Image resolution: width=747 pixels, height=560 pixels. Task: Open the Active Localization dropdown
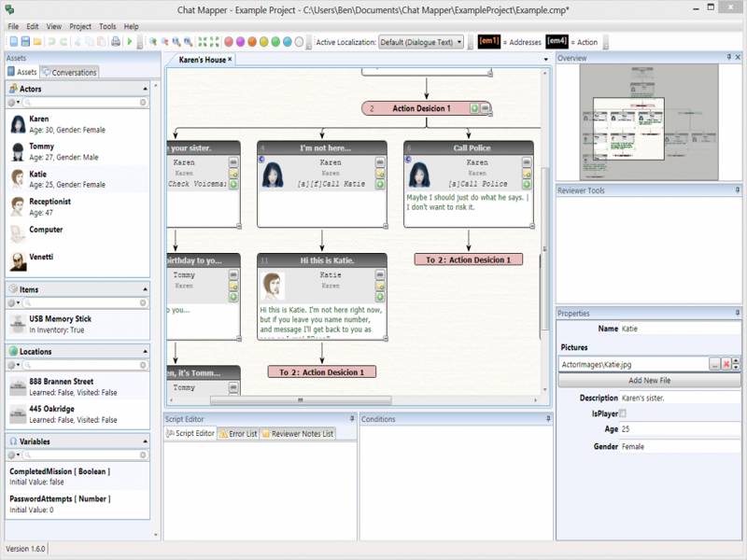coord(458,42)
